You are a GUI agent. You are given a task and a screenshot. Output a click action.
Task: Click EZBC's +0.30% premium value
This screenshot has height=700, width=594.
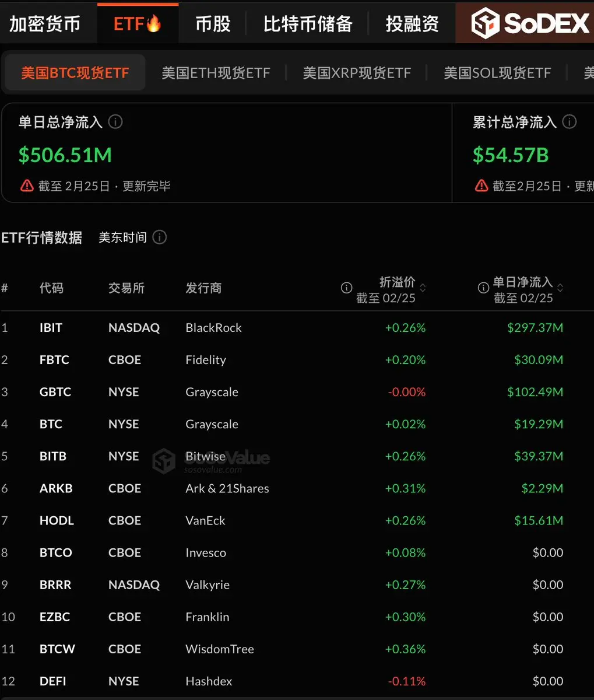(405, 617)
